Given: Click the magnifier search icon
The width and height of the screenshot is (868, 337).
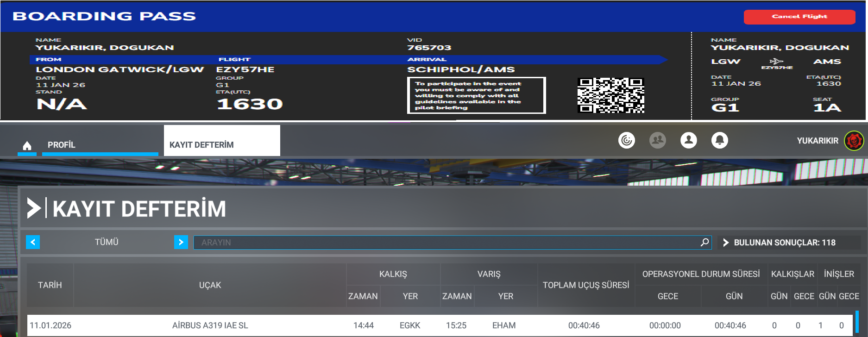Looking at the screenshot, I should pyautogui.click(x=704, y=243).
